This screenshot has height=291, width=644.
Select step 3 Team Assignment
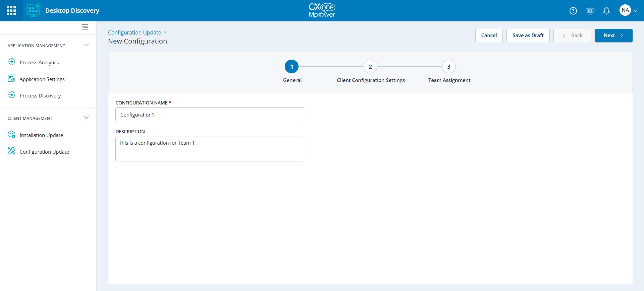pyautogui.click(x=448, y=67)
